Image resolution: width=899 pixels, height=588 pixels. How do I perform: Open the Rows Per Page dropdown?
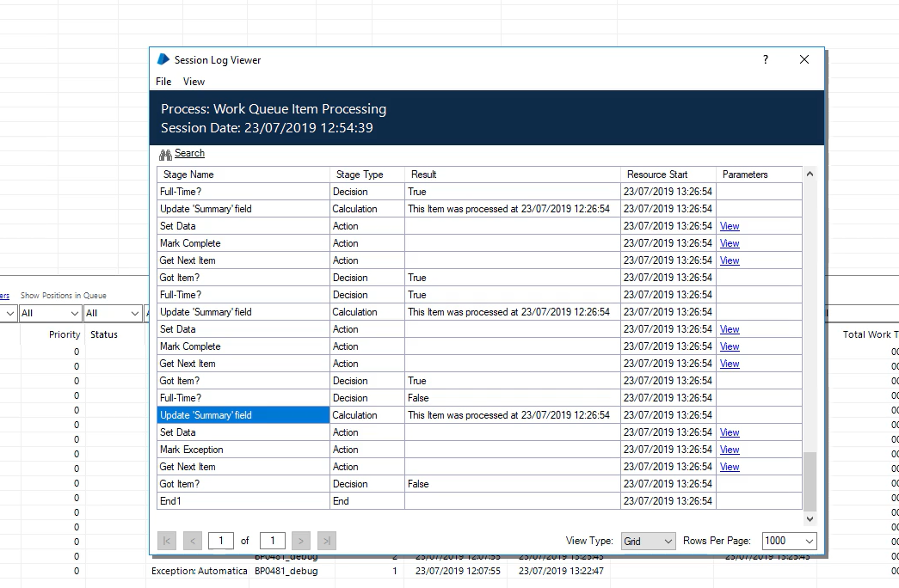point(790,541)
